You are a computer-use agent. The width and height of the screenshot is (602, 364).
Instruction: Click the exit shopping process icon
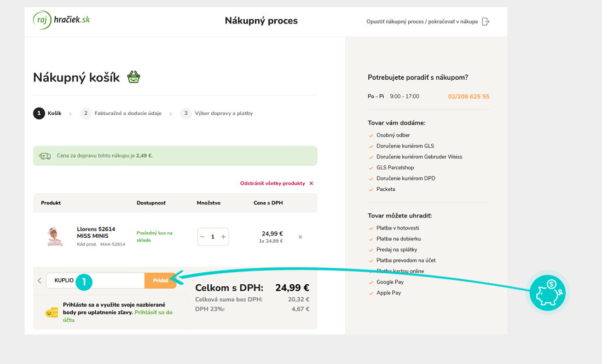[x=485, y=22]
